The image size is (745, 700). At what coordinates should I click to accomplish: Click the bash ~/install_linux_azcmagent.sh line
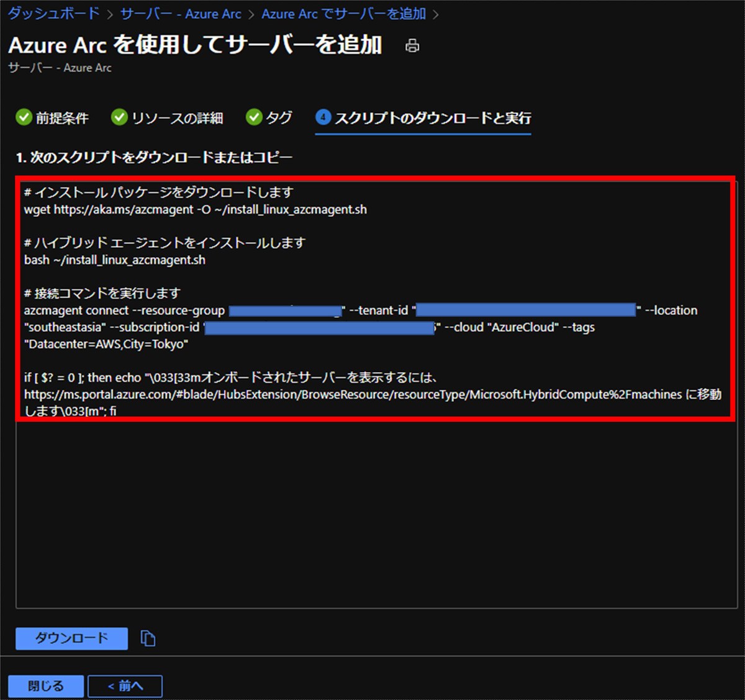115,260
